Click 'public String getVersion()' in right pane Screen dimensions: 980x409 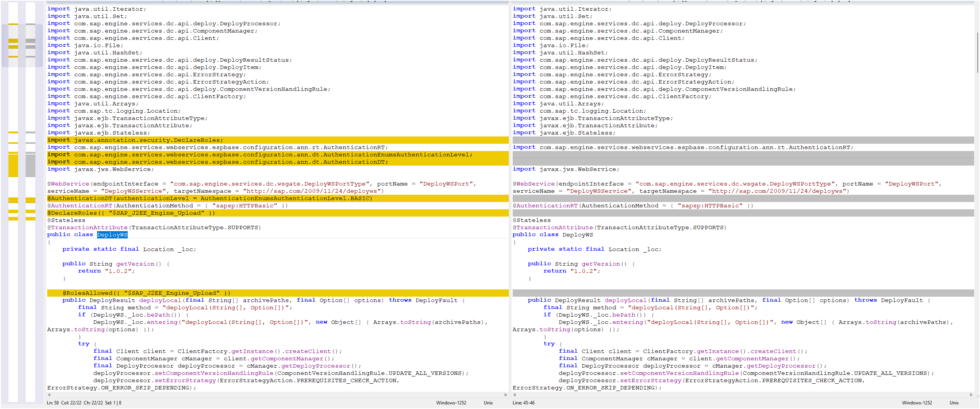[x=577, y=264]
